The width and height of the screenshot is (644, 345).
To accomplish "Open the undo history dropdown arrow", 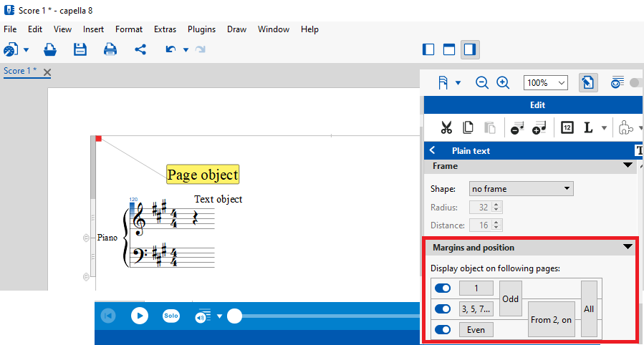I will coord(186,50).
